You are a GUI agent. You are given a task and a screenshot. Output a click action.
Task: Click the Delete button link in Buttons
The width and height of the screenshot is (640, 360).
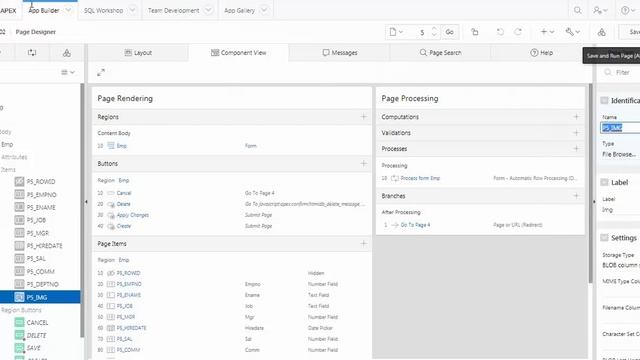click(x=123, y=204)
